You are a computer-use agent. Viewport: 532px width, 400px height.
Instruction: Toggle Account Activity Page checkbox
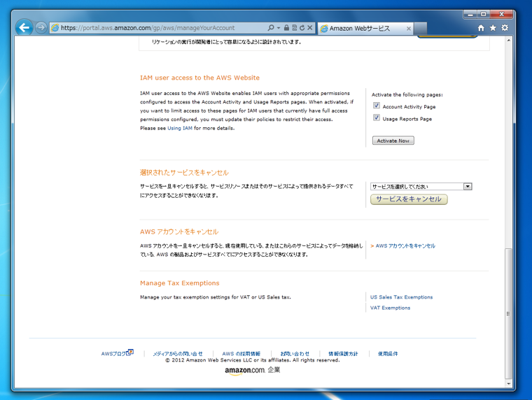[377, 106]
